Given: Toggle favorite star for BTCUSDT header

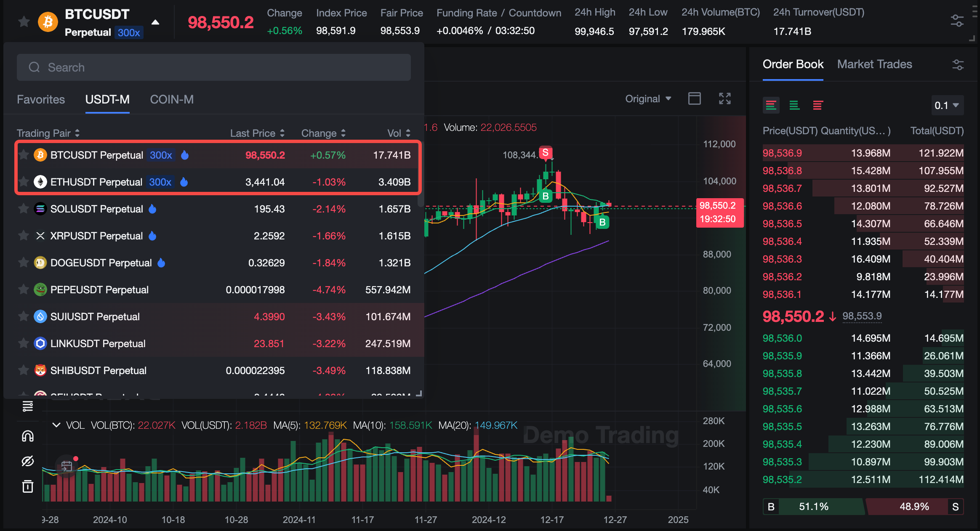Looking at the screenshot, I should [x=24, y=21].
